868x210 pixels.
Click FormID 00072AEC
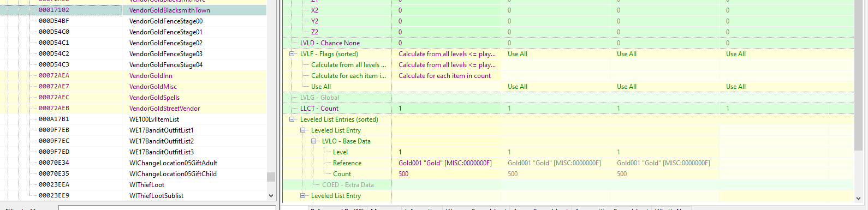(54, 97)
